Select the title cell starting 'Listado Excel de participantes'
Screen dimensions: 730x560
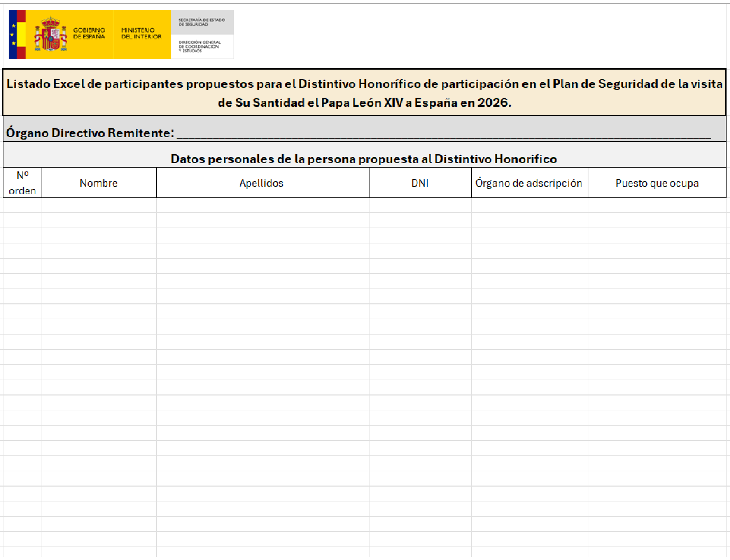364,92
